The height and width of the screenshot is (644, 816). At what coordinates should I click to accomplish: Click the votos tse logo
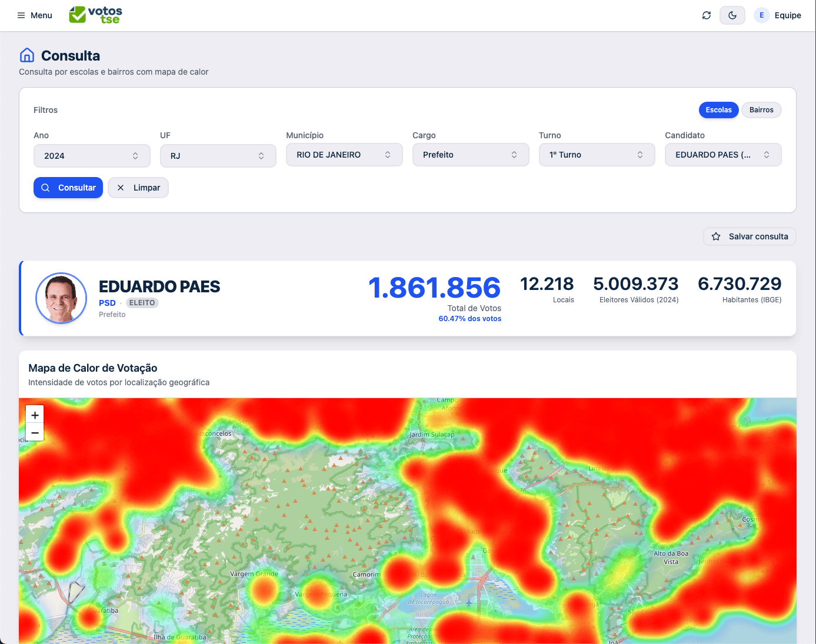pos(95,15)
